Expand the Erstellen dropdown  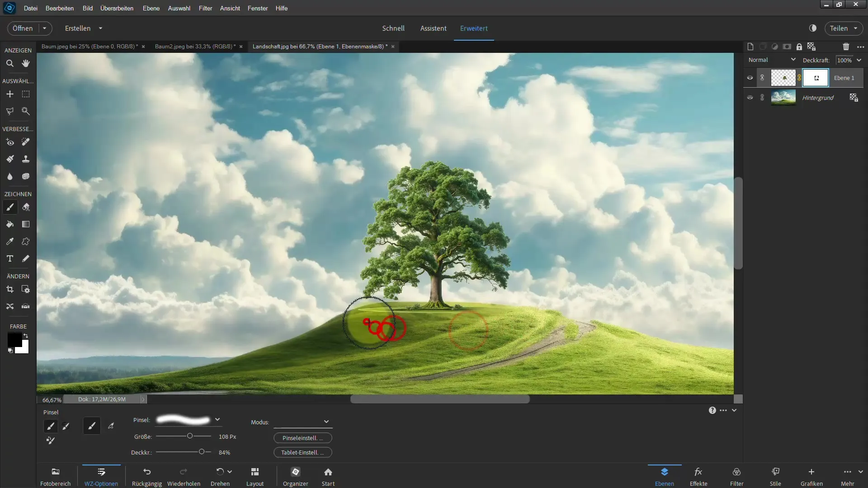click(100, 28)
